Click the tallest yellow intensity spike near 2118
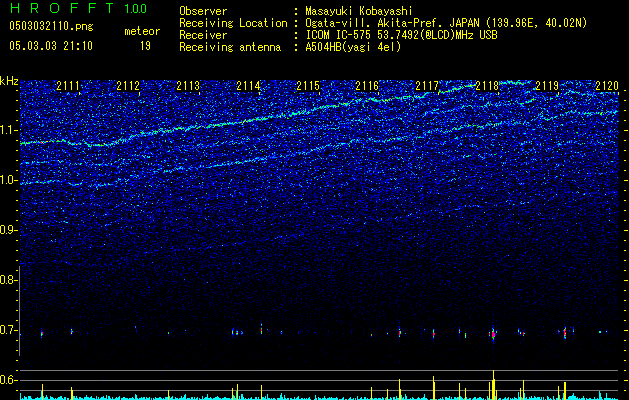The width and height of the screenshot is (629, 400). click(493, 385)
